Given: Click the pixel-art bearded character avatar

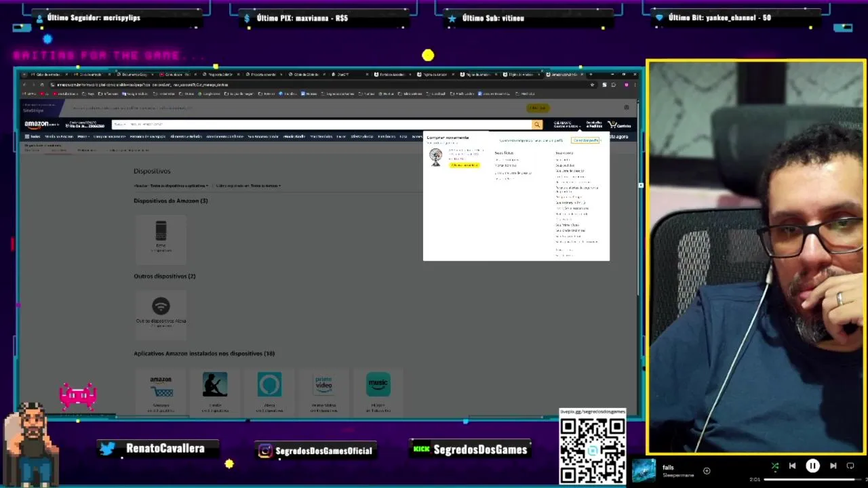Looking at the screenshot, I should (x=31, y=444).
